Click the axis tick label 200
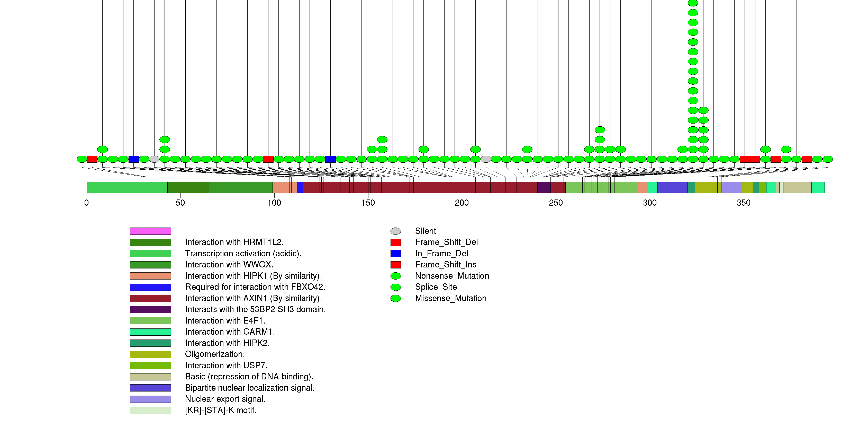This screenshot has width=868, height=435. point(462,203)
